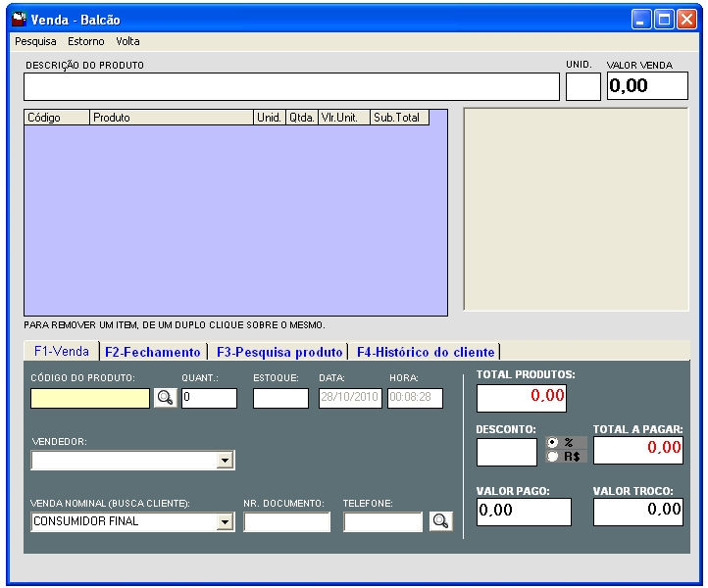The height and width of the screenshot is (588, 708).
Task: Open the Pesquisa menu
Action: (x=35, y=41)
